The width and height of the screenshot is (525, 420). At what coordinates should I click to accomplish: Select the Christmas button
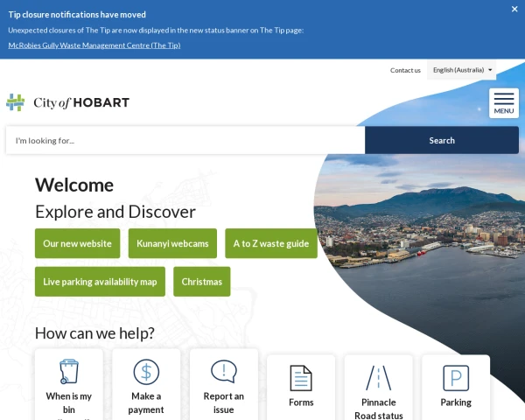tap(201, 282)
